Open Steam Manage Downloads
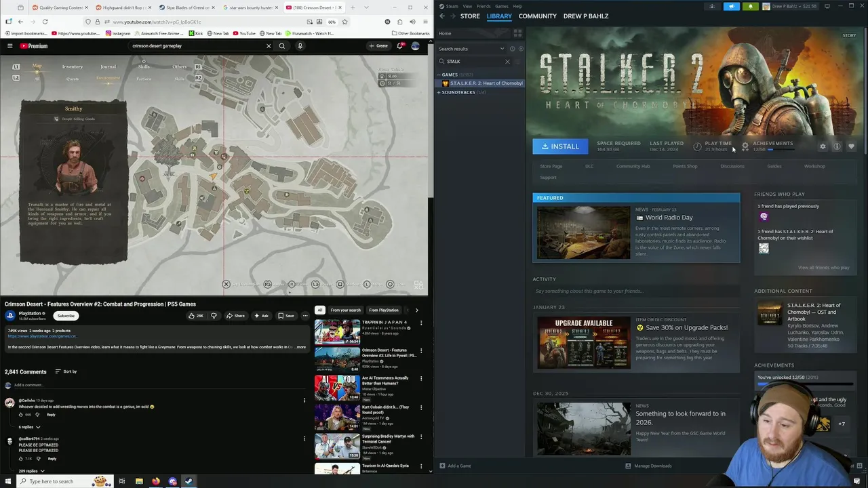Image resolution: width=868 pixels, height=488 pixels. (x=648, y=466)
